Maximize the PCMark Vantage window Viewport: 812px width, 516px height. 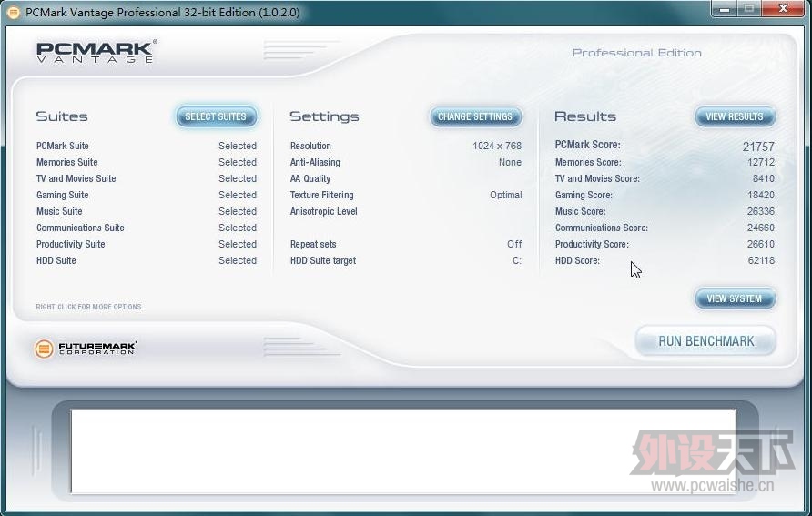click(x=748, y=9)
